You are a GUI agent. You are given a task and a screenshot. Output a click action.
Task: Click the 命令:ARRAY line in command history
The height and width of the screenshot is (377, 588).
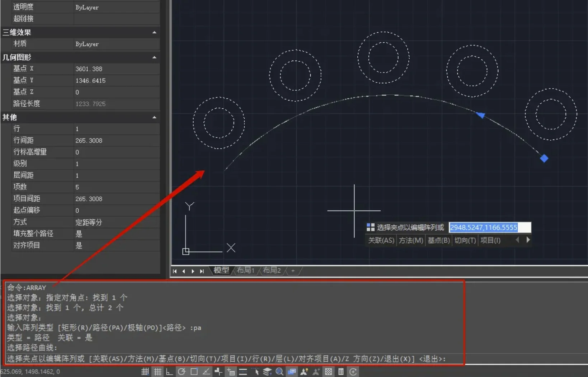27,287
